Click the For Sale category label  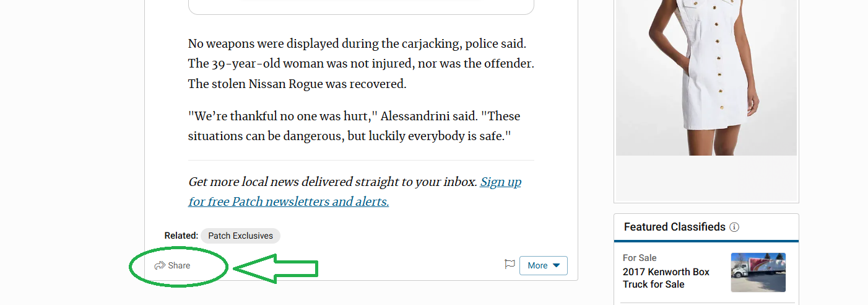(640, 258)
